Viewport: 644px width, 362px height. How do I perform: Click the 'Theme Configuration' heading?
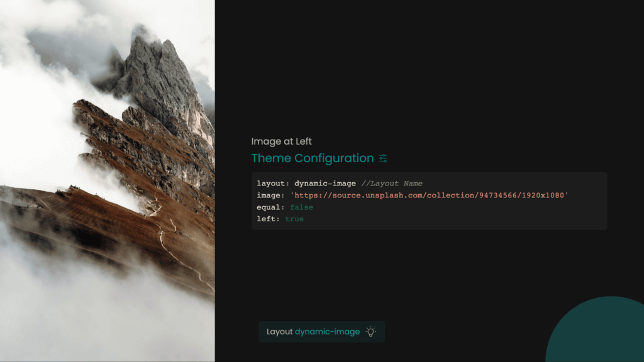(313, 158)
